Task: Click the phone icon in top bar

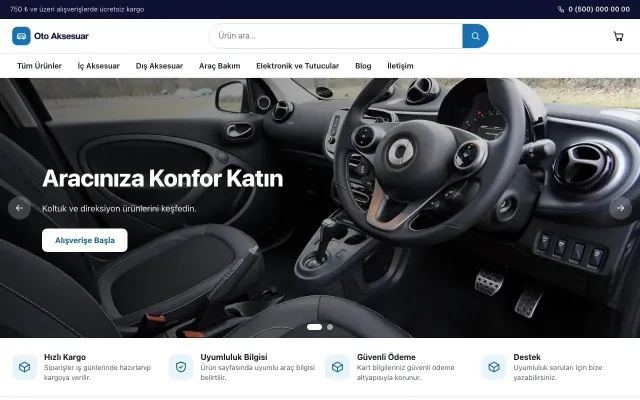Action: [561, 9]
